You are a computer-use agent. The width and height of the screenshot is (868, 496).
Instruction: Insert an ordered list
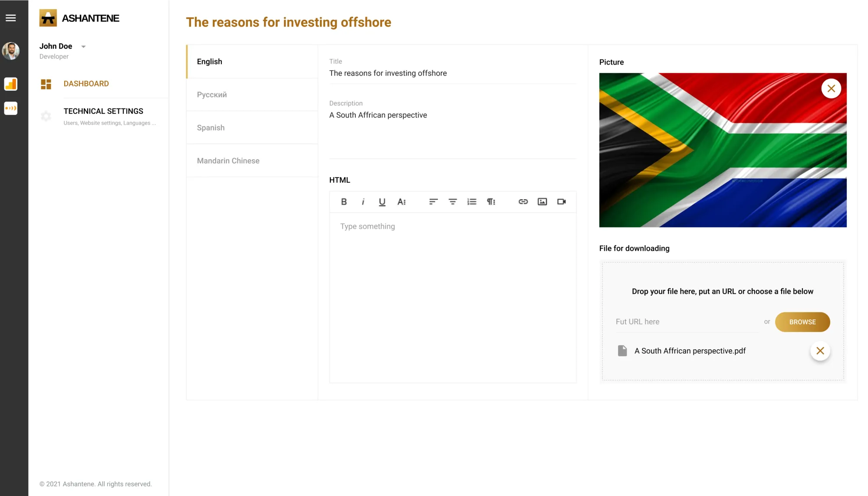tap(472, 202)
